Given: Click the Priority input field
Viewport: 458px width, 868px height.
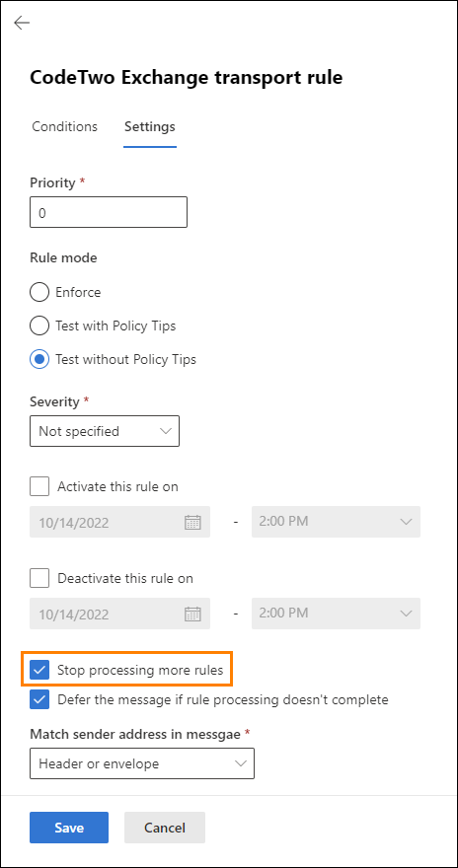Looking at the screenshot, I should click(109, 212).
